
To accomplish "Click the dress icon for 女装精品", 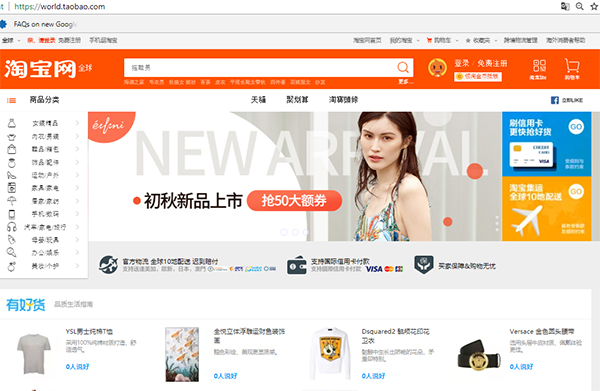I will pyautogui.click(x=12, y=123).
